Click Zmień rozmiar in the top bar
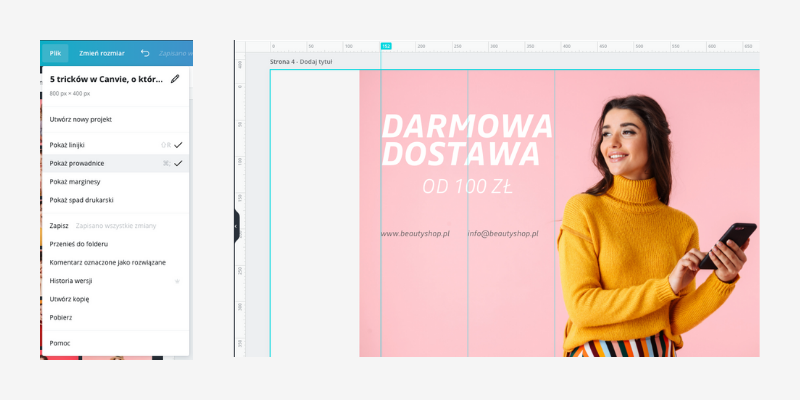The height and width of the screenshot is (400, 800). pyautogui.click(x=102, y=53)
